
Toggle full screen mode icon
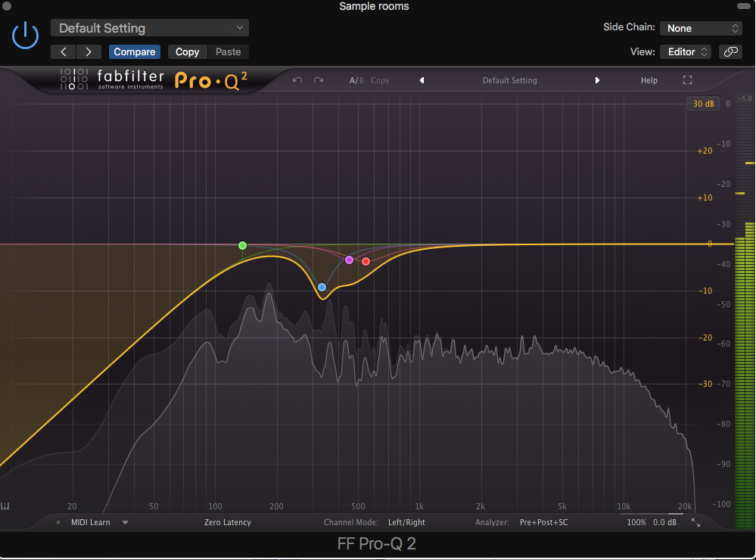tap(688, 80)
